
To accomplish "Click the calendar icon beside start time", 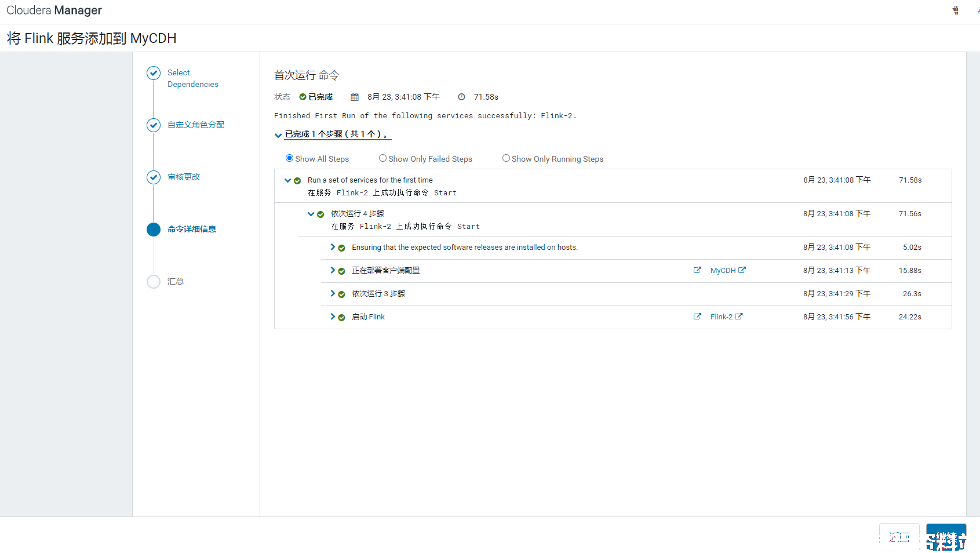I will [x=355, y=97].
